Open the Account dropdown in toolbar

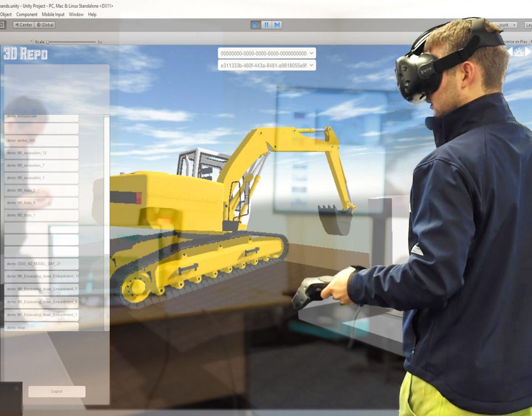[x=505, y=25]
